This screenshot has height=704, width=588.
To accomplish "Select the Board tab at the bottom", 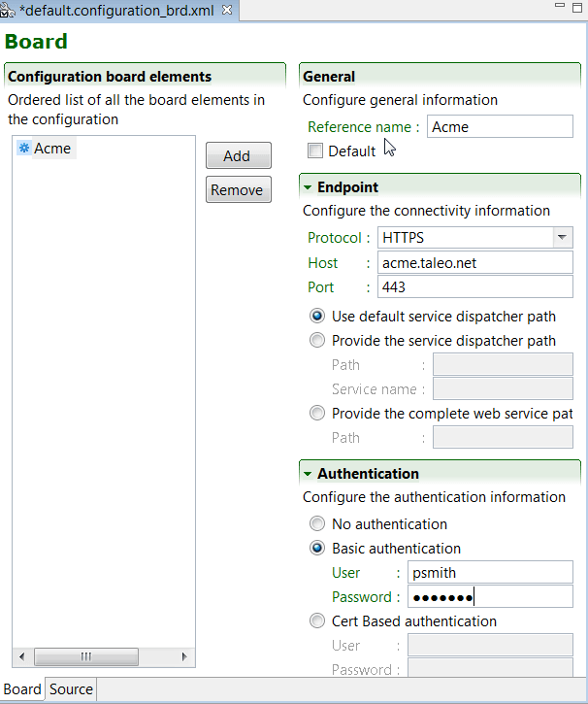I will click(x=22, y=689).
